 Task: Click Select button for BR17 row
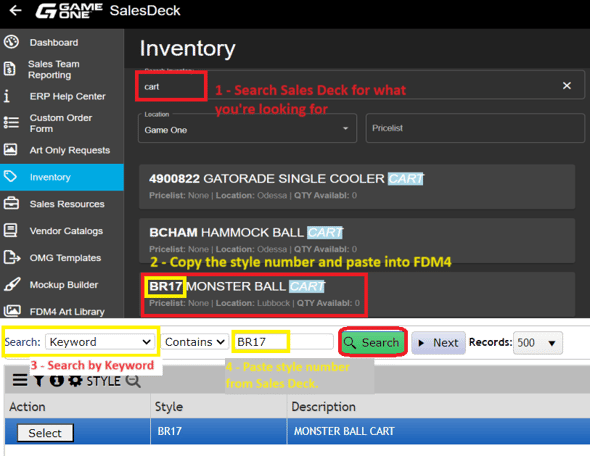[x=45, y=433]
